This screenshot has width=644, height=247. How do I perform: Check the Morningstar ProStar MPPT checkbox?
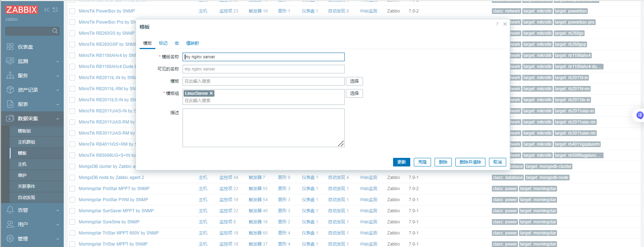[72, 189]
